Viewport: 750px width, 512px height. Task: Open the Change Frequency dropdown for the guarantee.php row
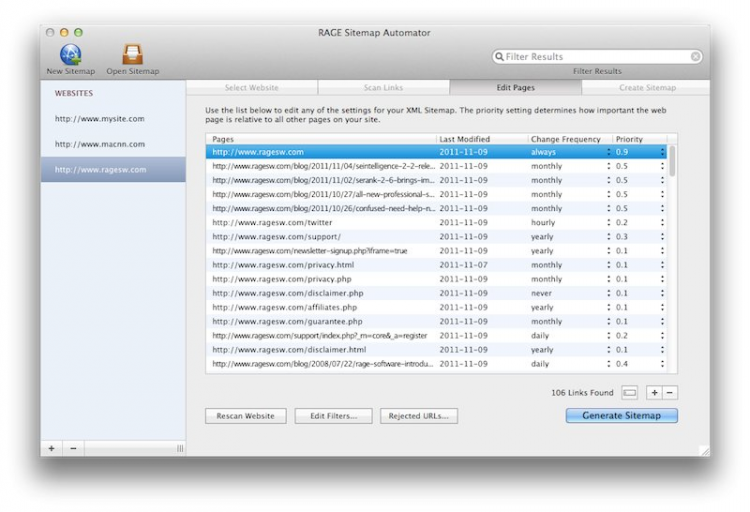(608, 322)
